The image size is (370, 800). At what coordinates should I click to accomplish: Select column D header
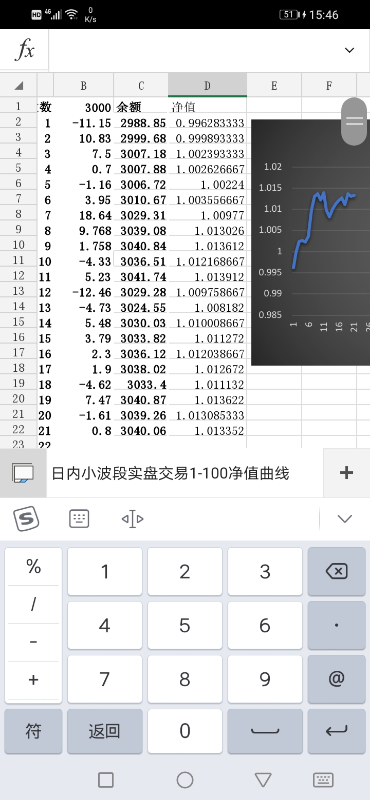(207, 85)
